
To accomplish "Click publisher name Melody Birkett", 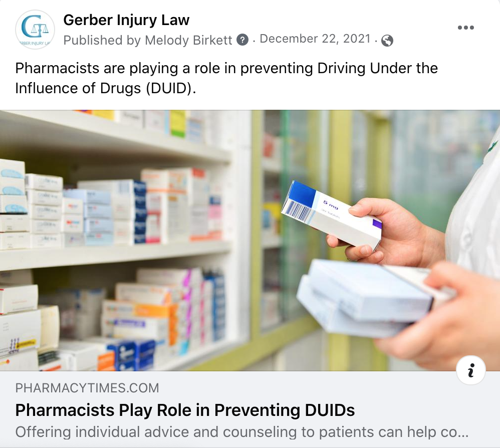I will click(188, 40).
